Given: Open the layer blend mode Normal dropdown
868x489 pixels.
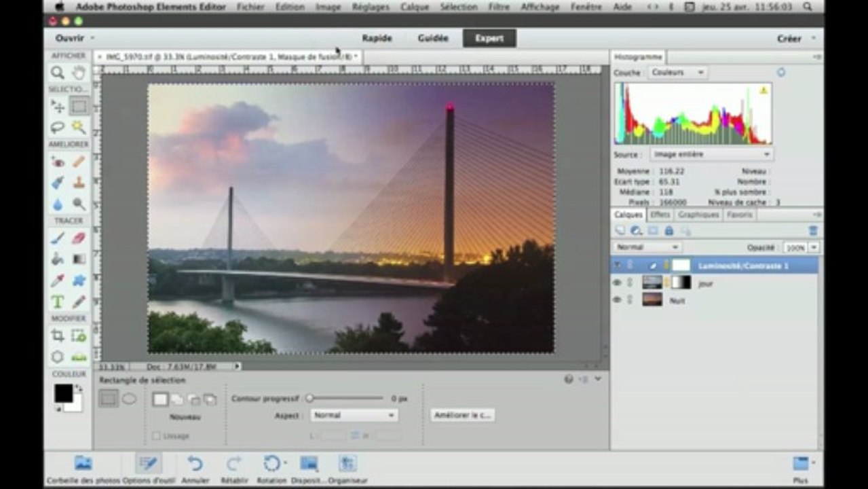Looking at the screenshot, I should click(647, 247).
